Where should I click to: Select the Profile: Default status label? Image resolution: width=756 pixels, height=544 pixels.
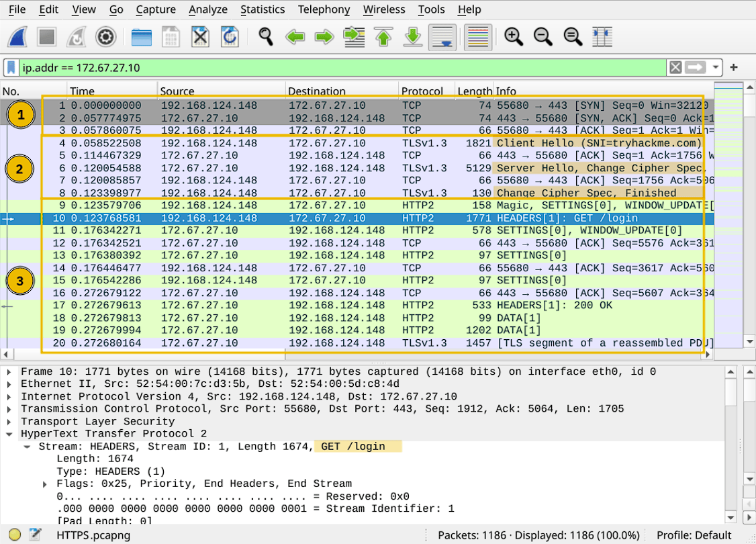[x=694, y=535]
